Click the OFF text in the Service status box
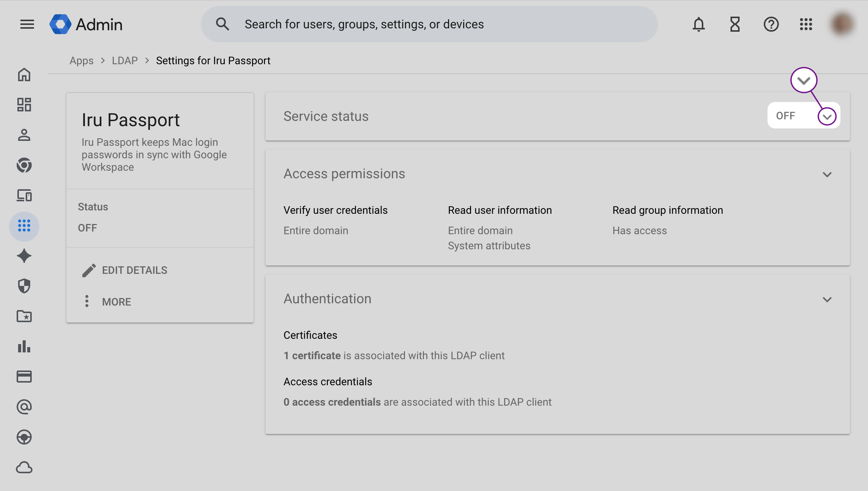Image resolution: width=868 pixels, height=491 pixels. pyautogui.click(x=786, y=116)
